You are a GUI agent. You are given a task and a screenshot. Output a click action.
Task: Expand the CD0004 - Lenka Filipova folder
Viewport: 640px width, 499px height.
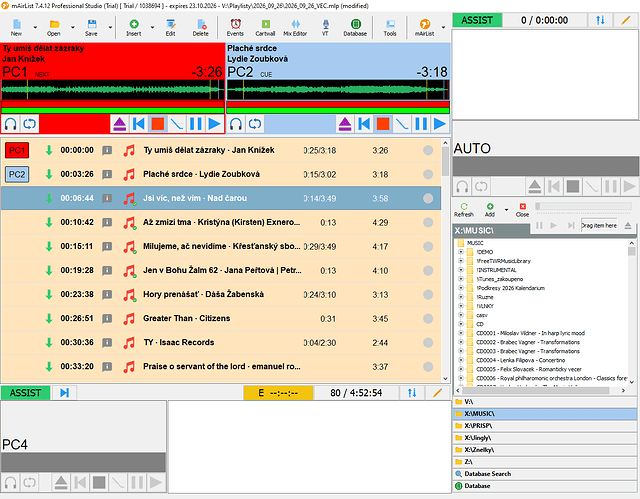click(x=461, y=360)
